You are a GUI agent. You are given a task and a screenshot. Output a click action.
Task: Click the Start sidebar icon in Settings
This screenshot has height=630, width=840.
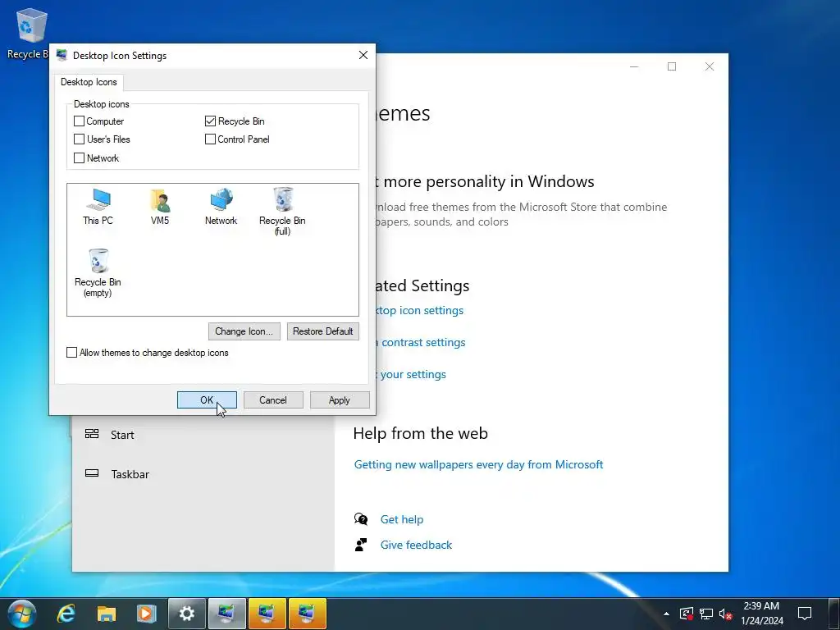pos(92,434)
